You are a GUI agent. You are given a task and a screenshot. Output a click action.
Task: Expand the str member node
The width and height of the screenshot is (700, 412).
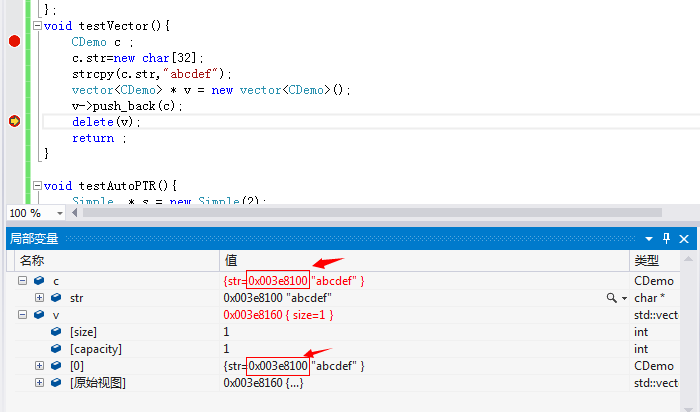(39, 297)
